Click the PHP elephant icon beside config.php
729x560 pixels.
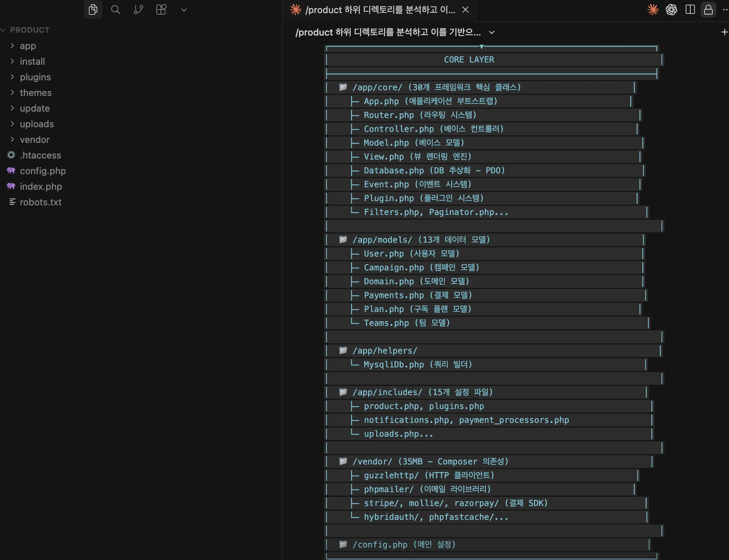click(x=11, y=171)
